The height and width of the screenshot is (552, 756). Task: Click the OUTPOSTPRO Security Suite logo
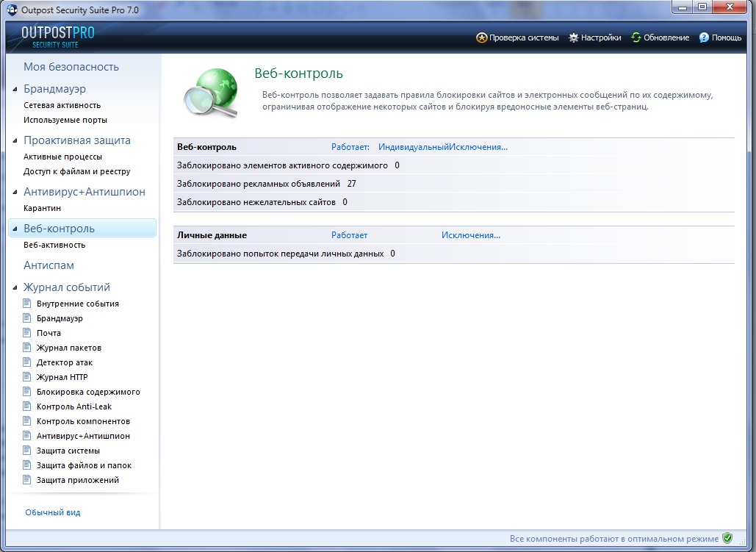(x=58, y=37)
